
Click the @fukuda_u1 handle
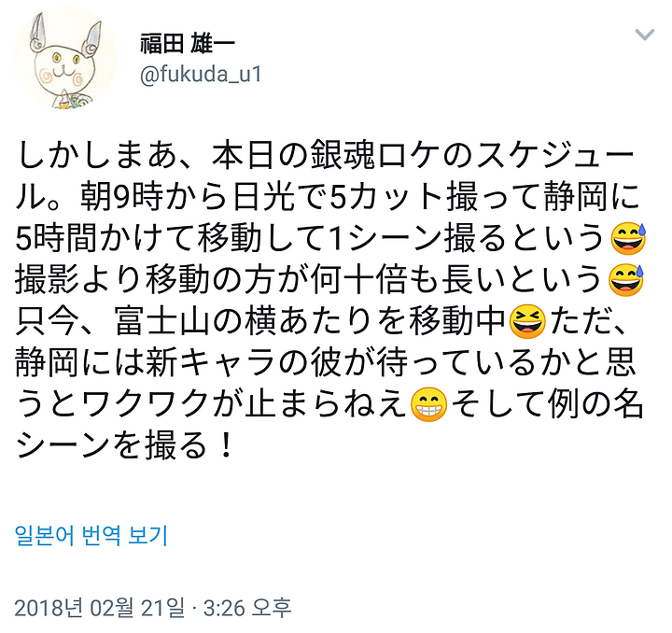coord(201,74)
